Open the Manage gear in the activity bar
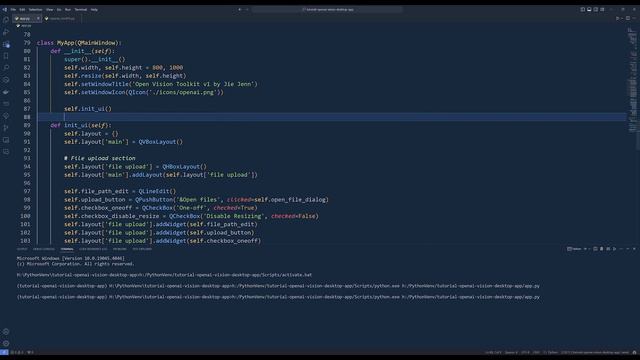The height and width of the screenshot is (360, 640). [6, 343]
